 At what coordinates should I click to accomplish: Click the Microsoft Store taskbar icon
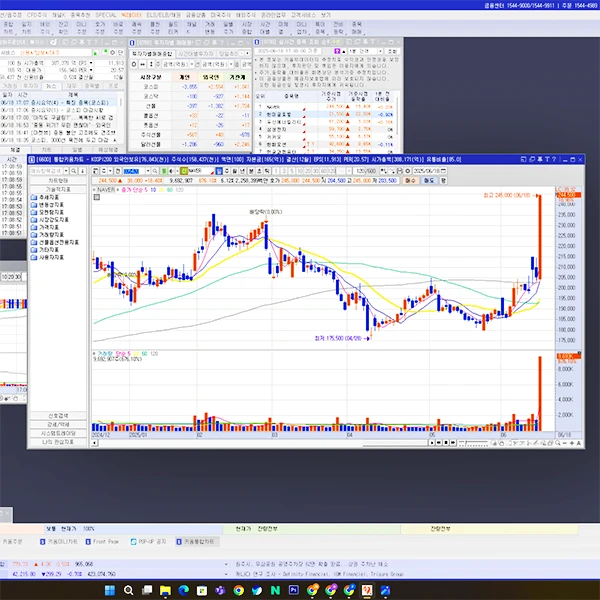tap(202, 590)
